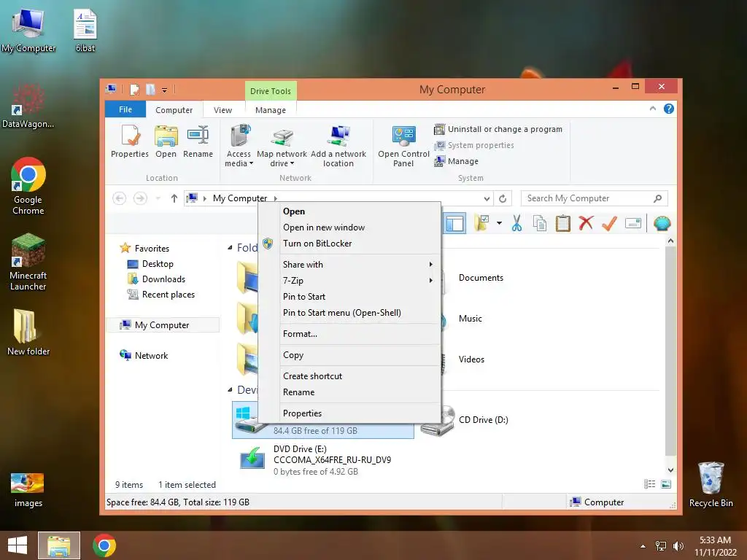Viewport: 747px width, 560px height.
Task: Toggle the preview pane toolbar button
Action: [x=454, y=223]
